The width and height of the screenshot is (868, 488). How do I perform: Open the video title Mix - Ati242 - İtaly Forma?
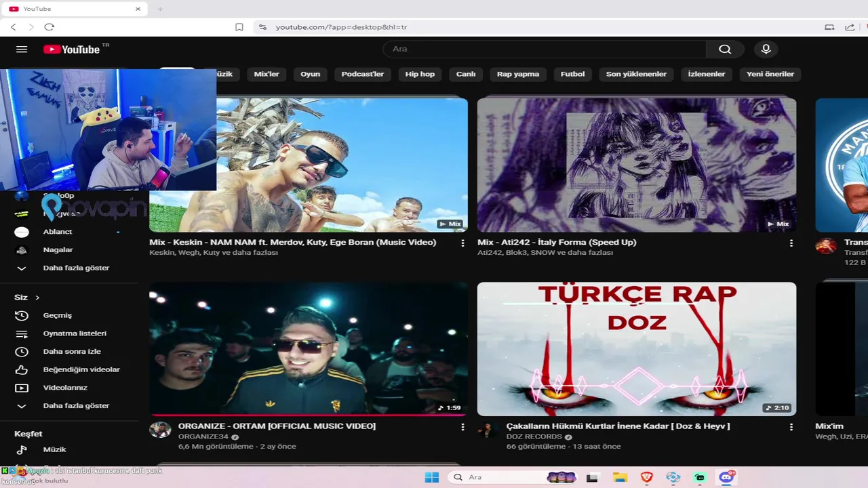[557, 242]
